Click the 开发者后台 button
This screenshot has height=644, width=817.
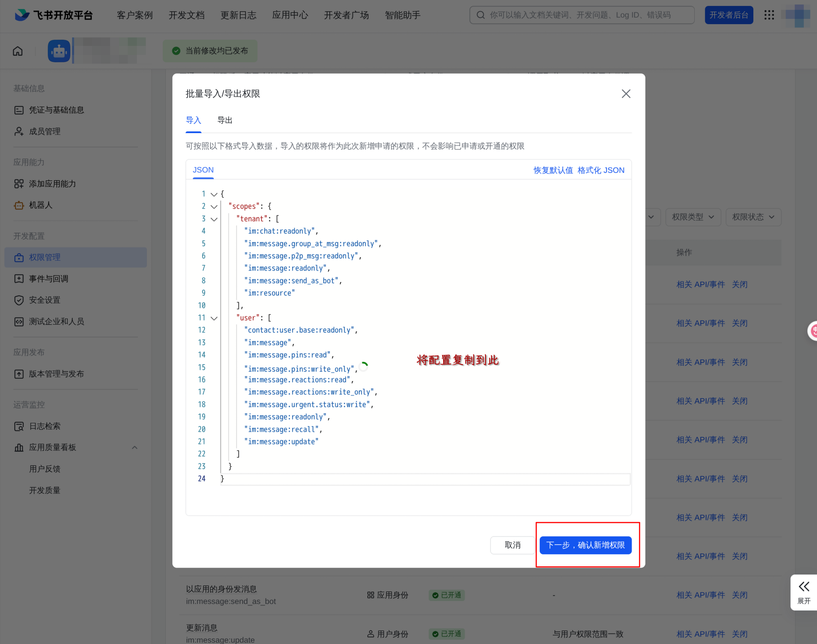coord(729,15)
